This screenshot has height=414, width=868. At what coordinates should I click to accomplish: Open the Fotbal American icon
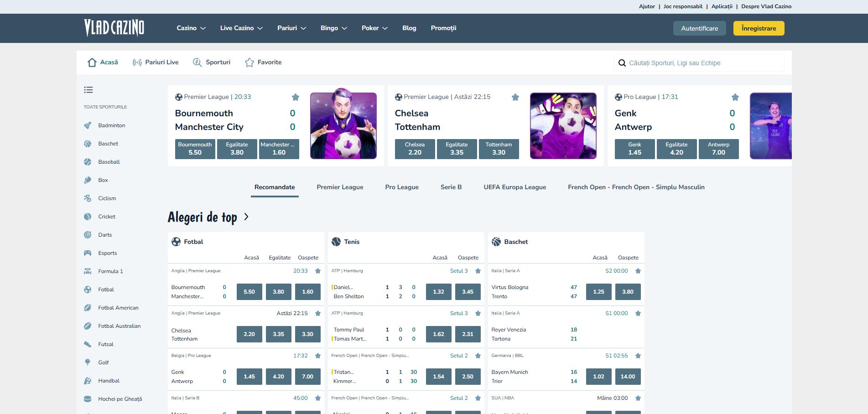click(88, 308)
